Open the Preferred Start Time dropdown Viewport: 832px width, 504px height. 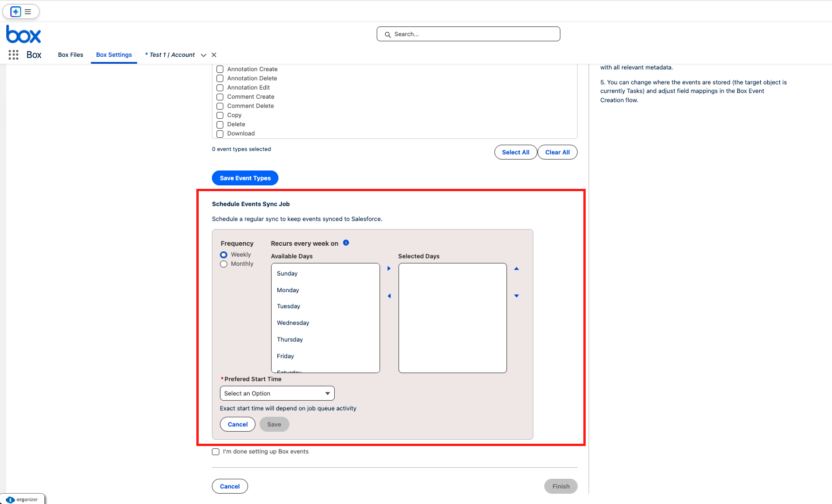277,393
